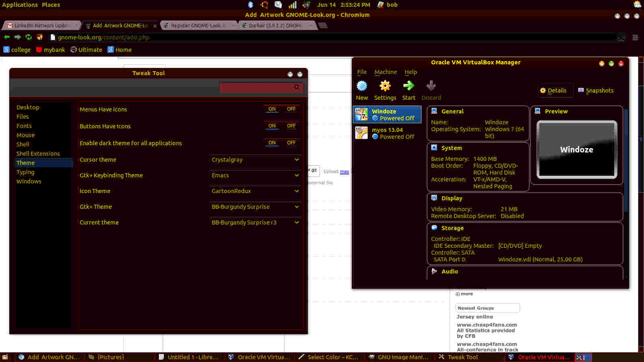Select Desktop in Tweak Tool sidebar
Image resolution: width=644 pixels, height=362 pixels.
(28, 107)
